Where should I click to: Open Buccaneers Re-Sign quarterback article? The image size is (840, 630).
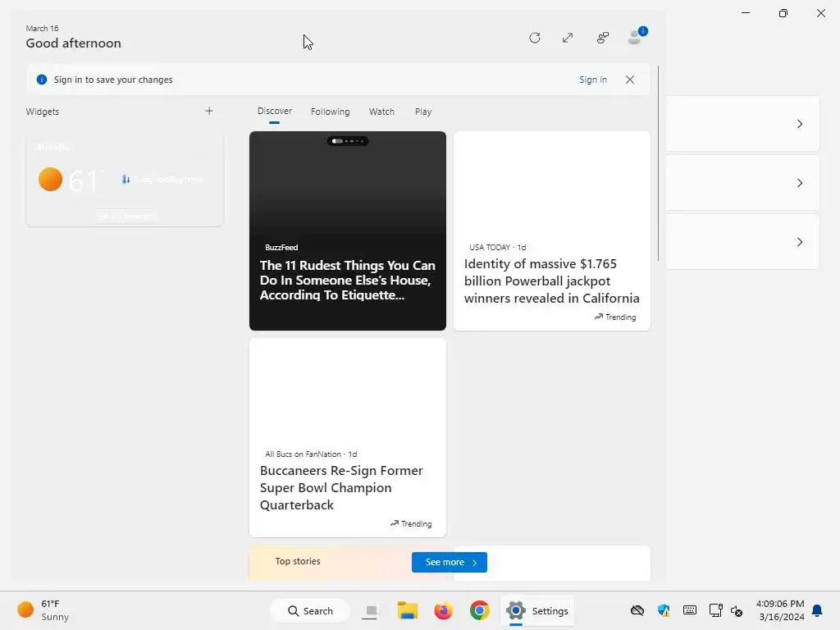pyautogui.click(x=347, y=437)
